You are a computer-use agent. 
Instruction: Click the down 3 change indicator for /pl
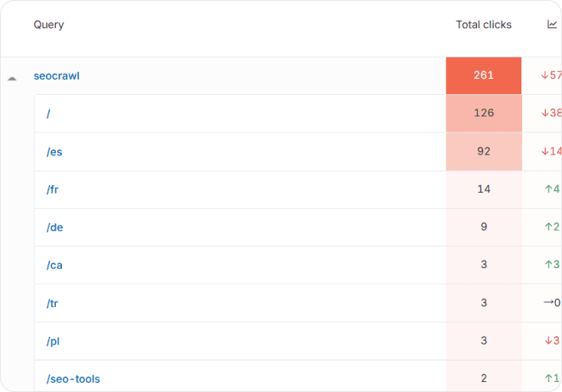pos(552,341)
